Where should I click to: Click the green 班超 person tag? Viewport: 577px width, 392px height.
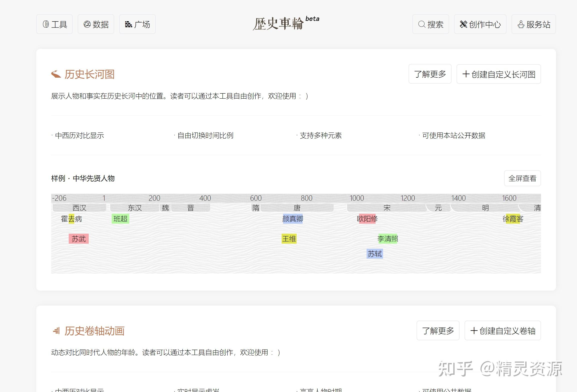point(120,219)
